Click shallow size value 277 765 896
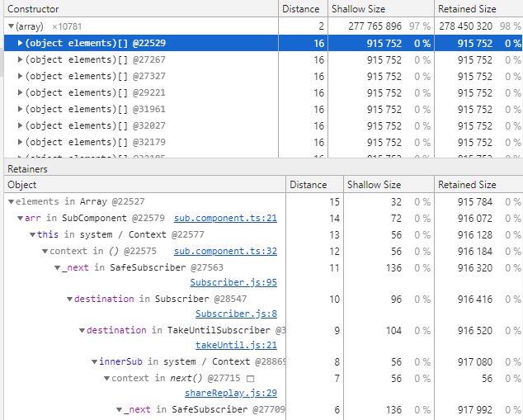The width and height of the screenshot is (523, 420). (x=375, y=26)
